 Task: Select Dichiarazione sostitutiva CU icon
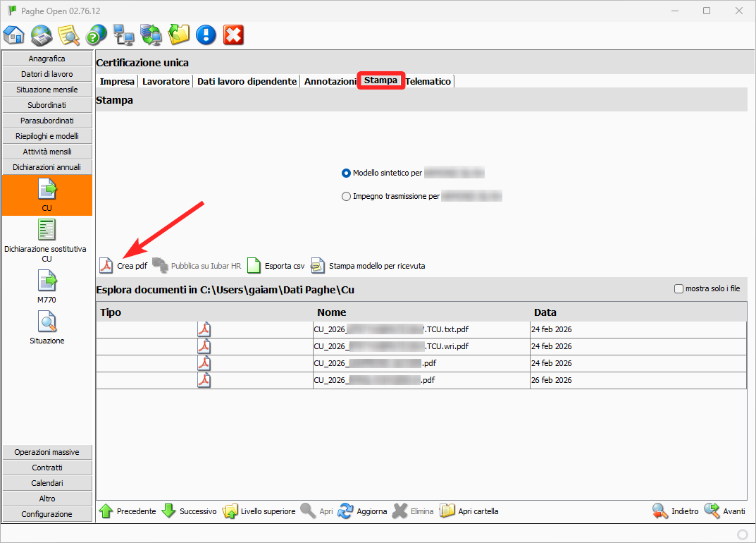(47, 230)
